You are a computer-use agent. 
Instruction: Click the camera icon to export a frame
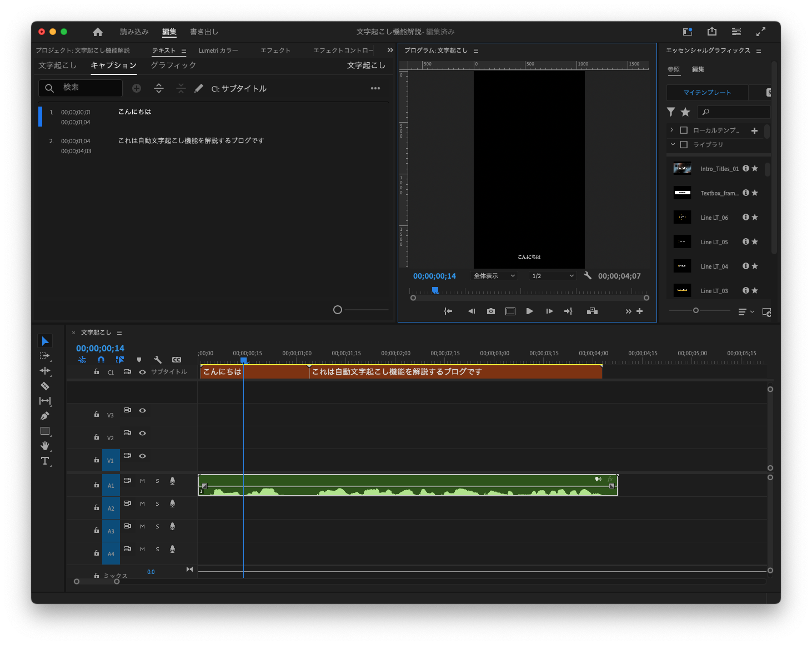[490, 311]
